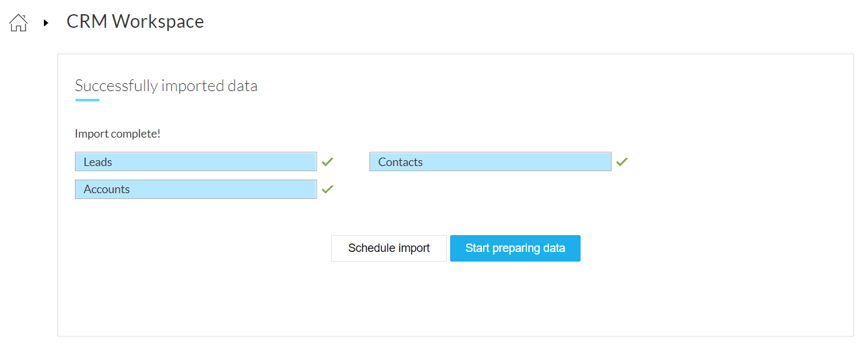Click the breadcrumb arrow after home
The width and height of the screenshot is (868, 343).
point(46,23)
